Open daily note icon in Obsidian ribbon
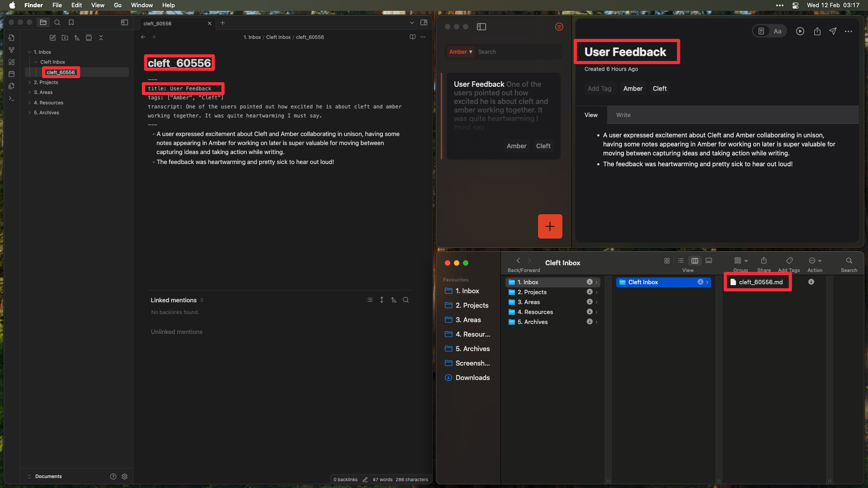Viewport: 868px width, 488px height. [12, 74]
